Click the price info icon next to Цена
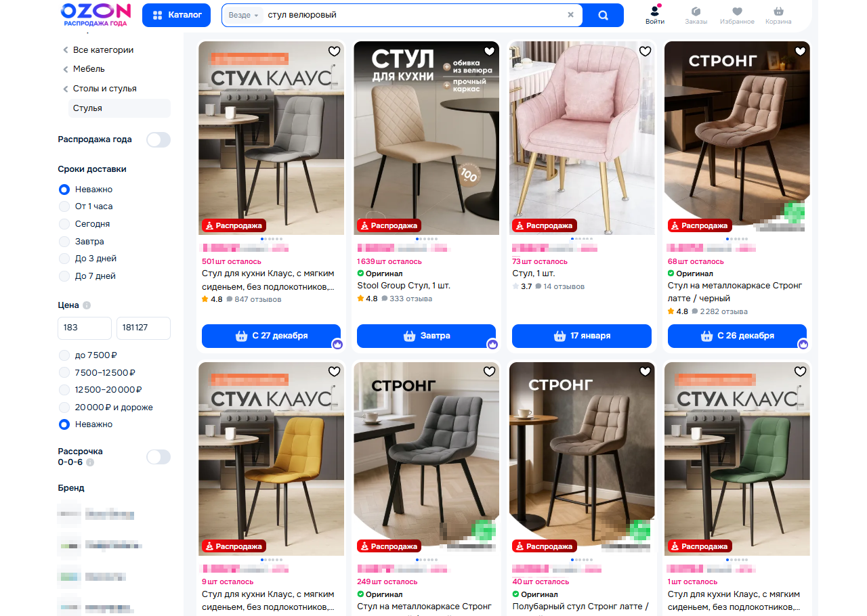Image resolution: width=867 pixels, height=616 pixels. [x=87, y=305]
